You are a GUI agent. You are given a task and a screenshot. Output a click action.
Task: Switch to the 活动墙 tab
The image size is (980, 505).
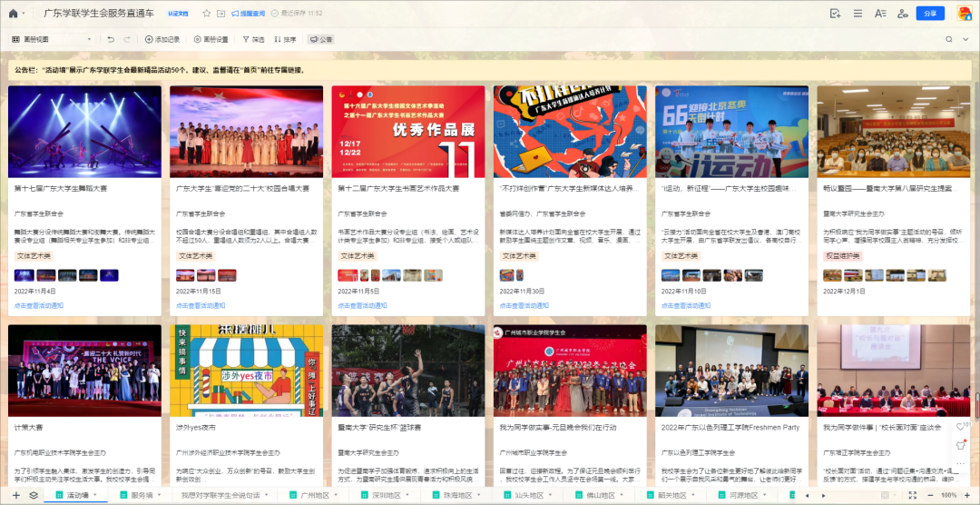pyautogui.click(x=77, y=495)
